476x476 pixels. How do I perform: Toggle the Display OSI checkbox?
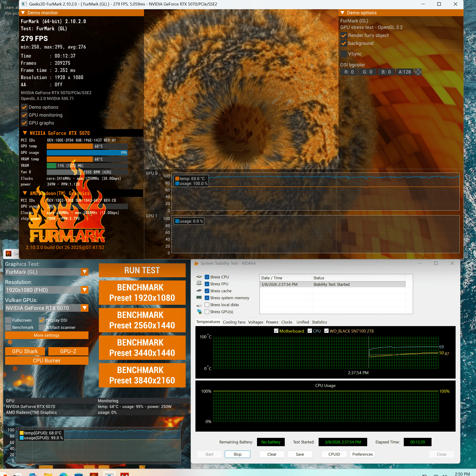pos(42,320)
